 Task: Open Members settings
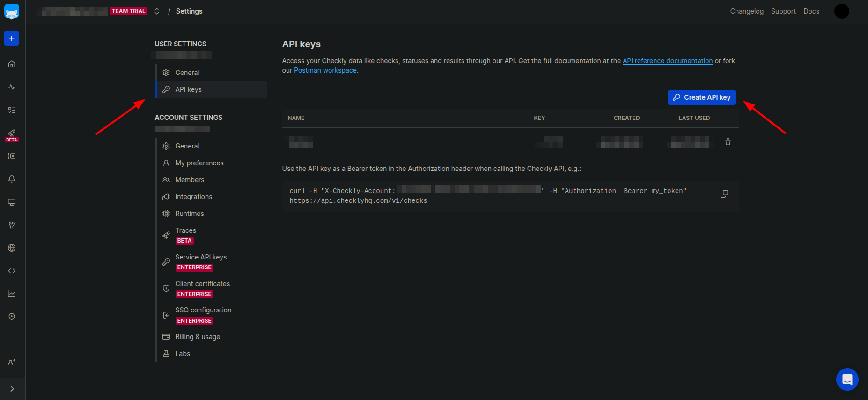pos(212,180)
